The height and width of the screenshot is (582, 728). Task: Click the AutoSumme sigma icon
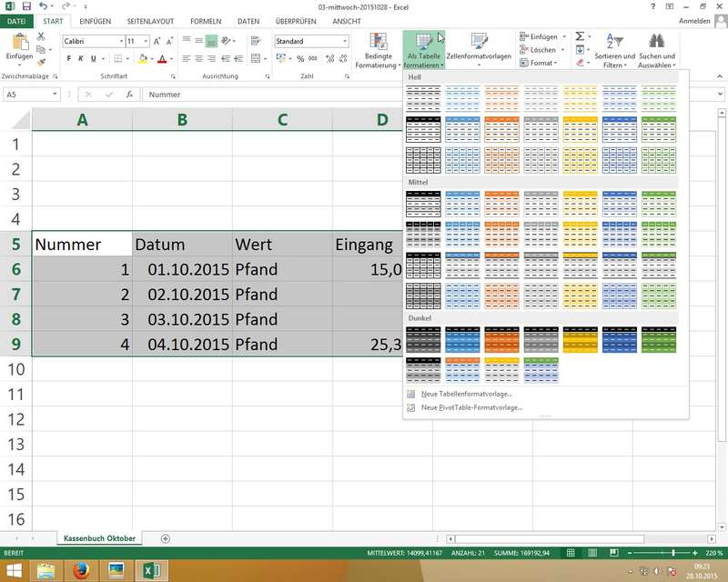[x=581, y=36]
